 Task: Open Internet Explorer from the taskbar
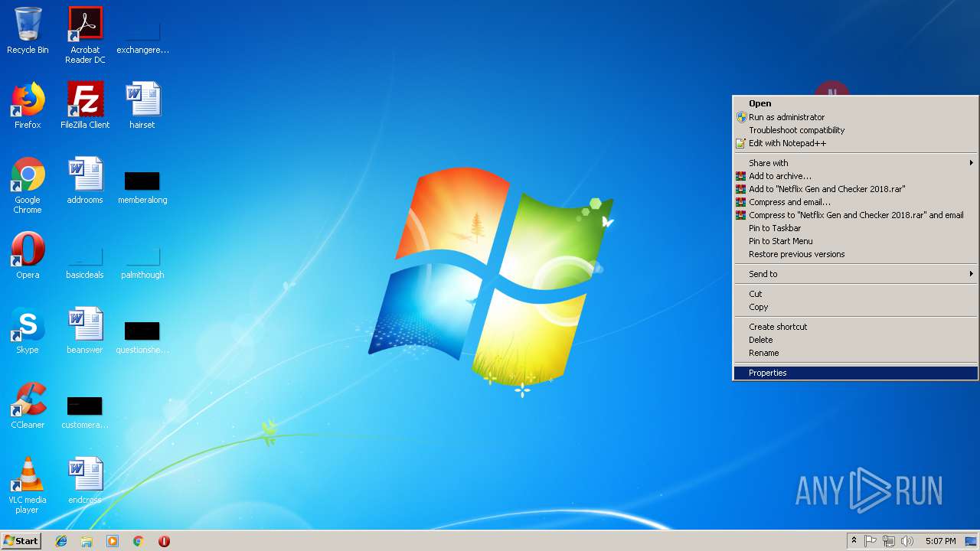pos(61,541)
